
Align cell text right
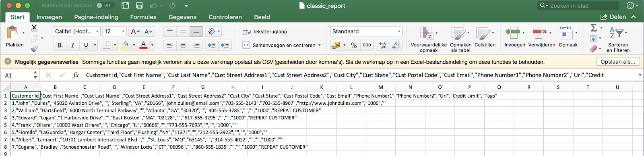click(x=196, y=45)
